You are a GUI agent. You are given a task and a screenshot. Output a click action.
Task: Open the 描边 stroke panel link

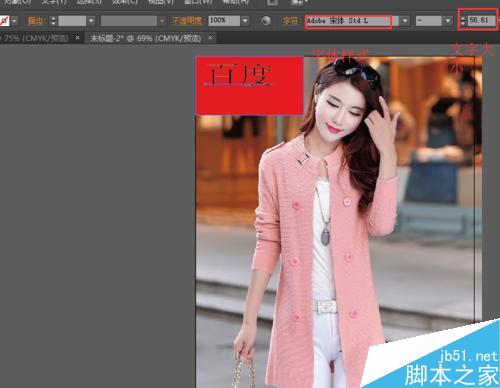pos(35,21)
